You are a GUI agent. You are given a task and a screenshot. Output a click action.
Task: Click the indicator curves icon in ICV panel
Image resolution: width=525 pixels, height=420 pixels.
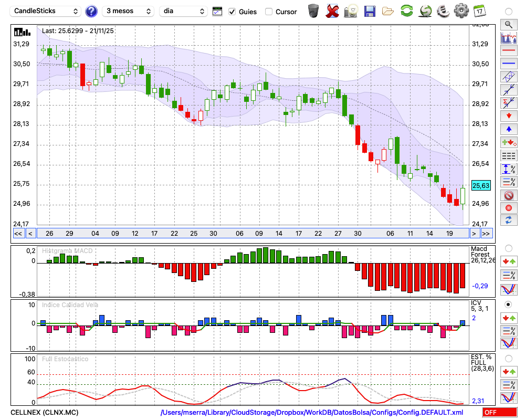coord(509,343)
